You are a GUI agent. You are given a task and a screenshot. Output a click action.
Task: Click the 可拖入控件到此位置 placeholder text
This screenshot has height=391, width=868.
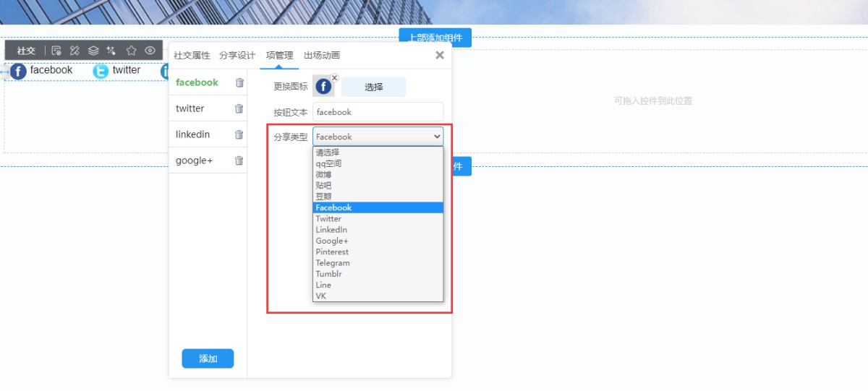pos(653,101)
